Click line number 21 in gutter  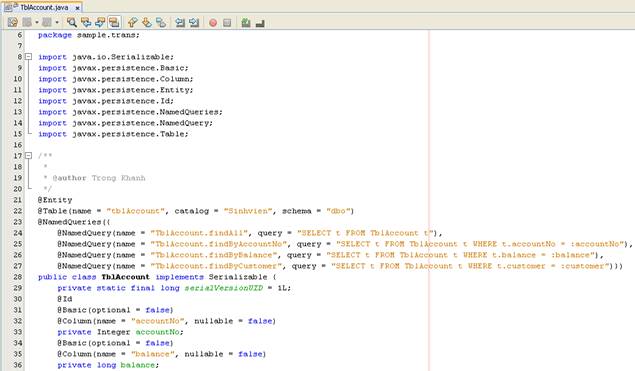(17, 200)
